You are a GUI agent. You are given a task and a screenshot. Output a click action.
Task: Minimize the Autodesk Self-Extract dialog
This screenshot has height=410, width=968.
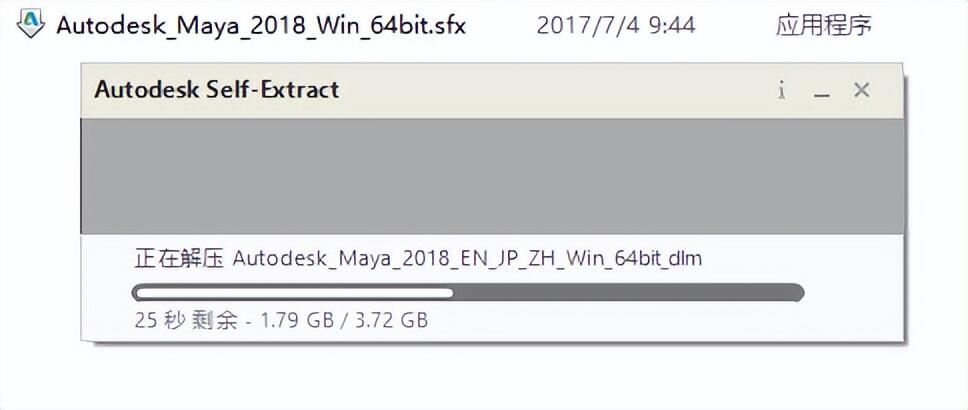[822, 91]
